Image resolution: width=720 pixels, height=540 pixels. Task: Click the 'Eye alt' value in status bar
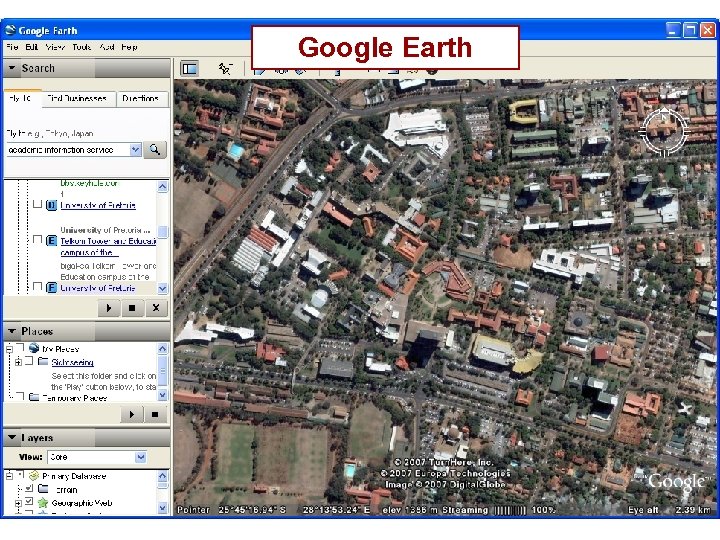tap(692, 510)
